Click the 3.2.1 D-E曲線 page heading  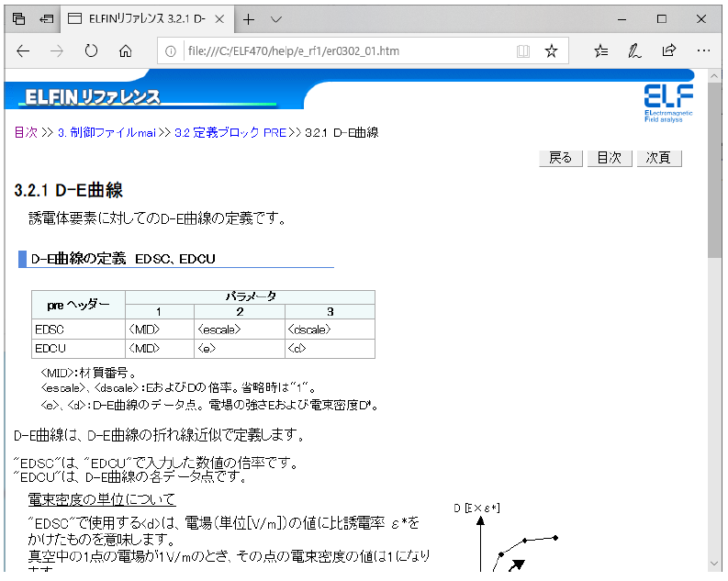(x=69, y=190)
